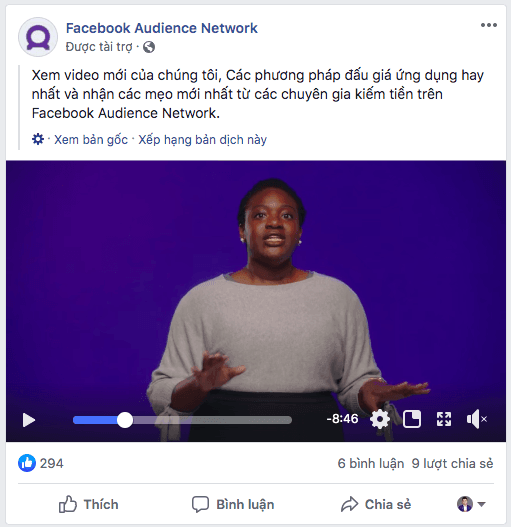Screen dimensions: 511x527
Task: Open the Facebook Audience Network page name link
Action: [x=162, y=28]
